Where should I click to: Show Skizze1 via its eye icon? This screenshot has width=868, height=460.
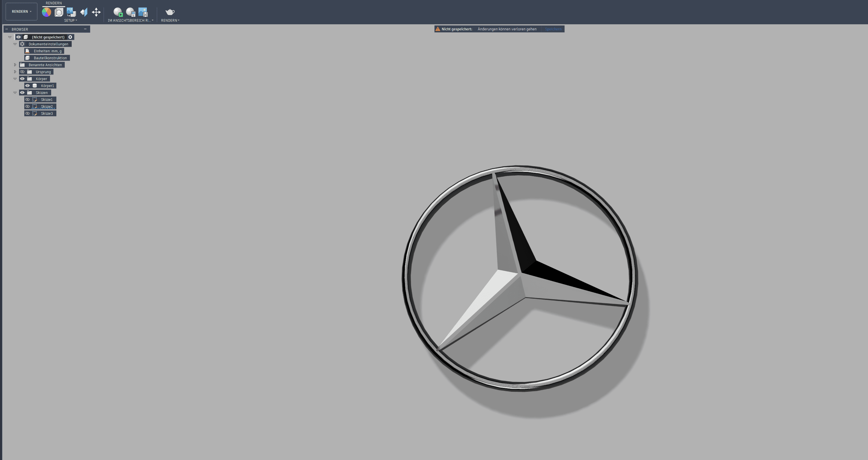click(28, 99)
